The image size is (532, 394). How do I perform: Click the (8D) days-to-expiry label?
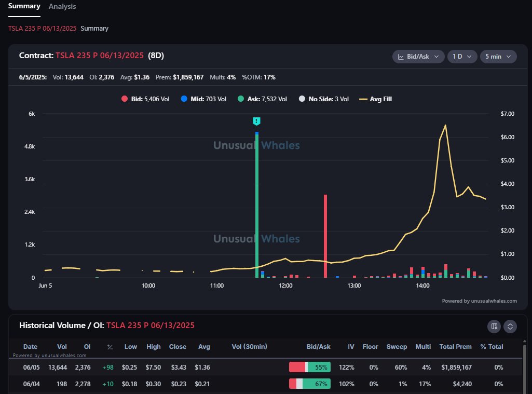click(156, 56)
